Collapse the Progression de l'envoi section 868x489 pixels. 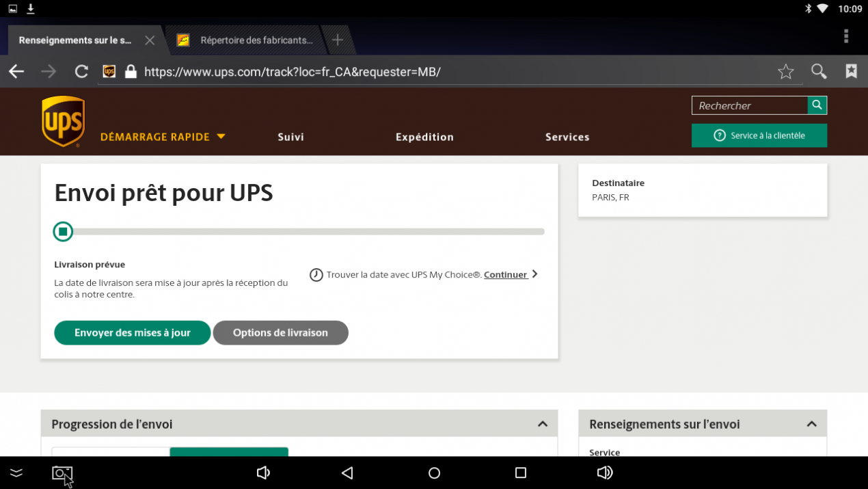coord(543,424)
